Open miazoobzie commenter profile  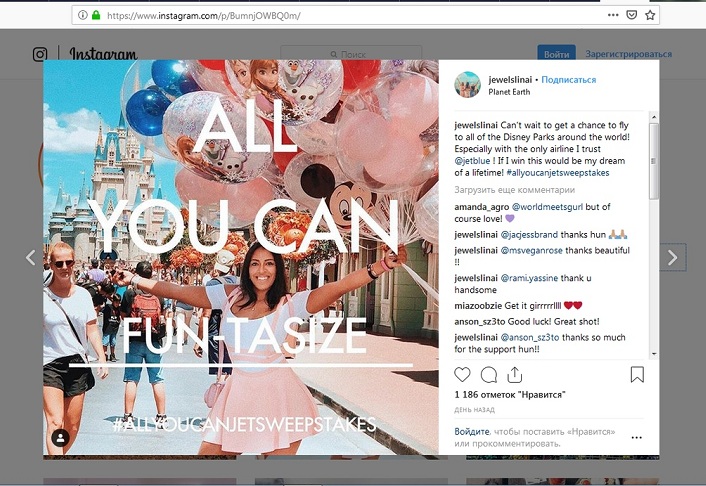point(478,306)
